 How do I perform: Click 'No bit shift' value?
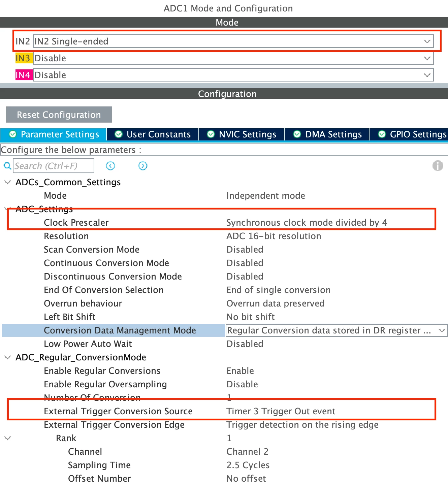click(251, 317)
